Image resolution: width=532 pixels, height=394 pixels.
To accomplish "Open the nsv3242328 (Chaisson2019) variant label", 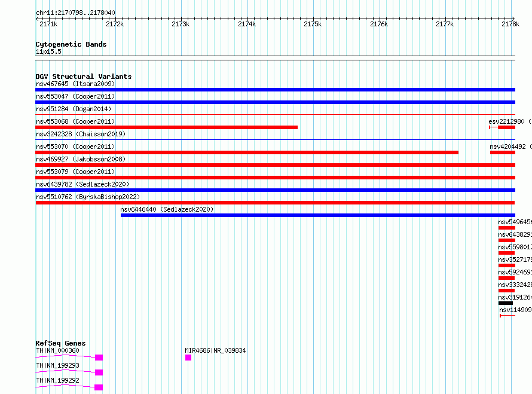I will tap(81, 134).
